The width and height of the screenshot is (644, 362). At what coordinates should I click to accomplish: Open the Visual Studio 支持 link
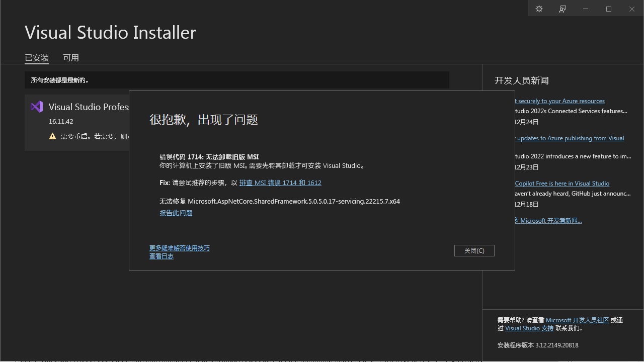[x=529, y=328]
